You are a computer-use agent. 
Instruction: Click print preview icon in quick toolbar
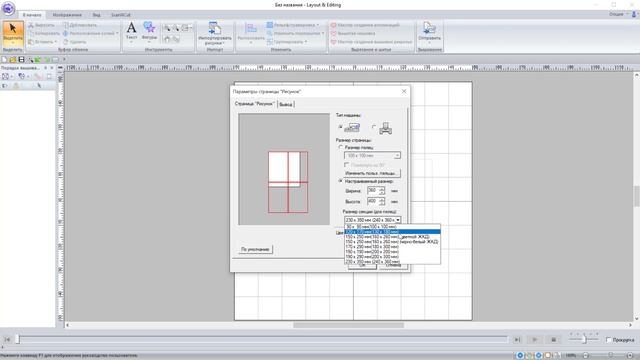click(30, 60)
